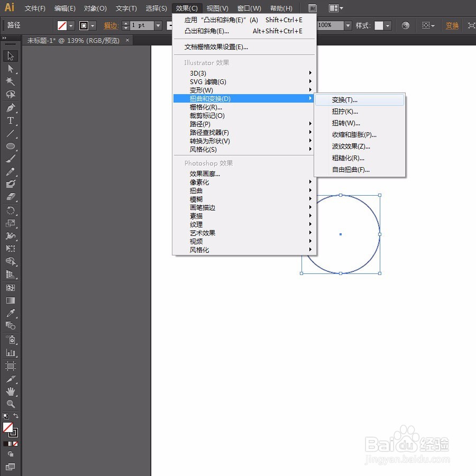Select the Selection tool arrow
Image resolution: width=476 pixels, height=476 pixels.
12,55
